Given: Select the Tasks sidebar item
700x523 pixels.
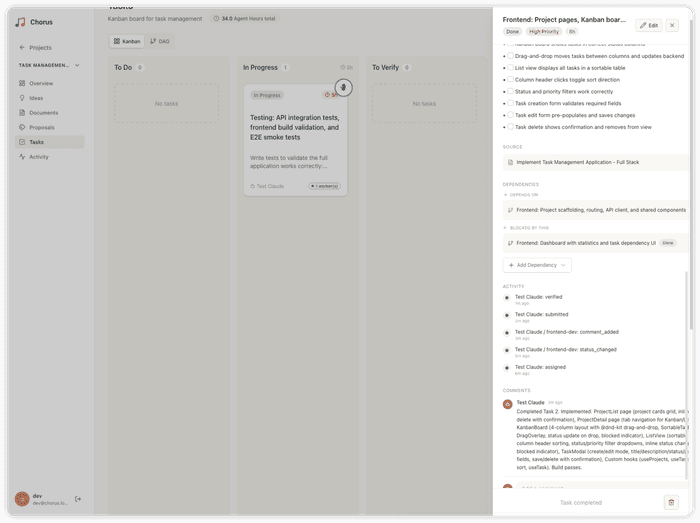Looking at the screenshot, I should coord(50,142).
